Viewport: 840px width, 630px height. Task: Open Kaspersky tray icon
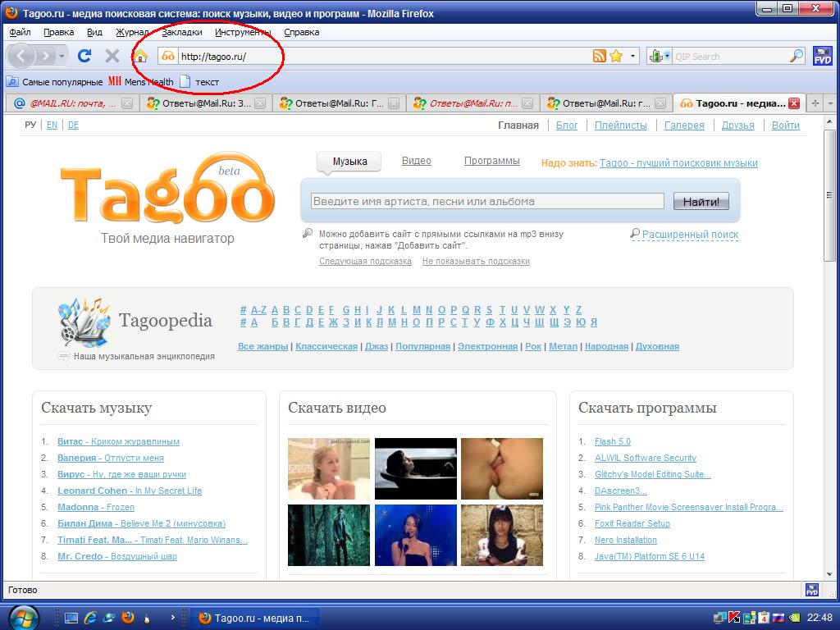pyautogui.click(x=734, y=618)
